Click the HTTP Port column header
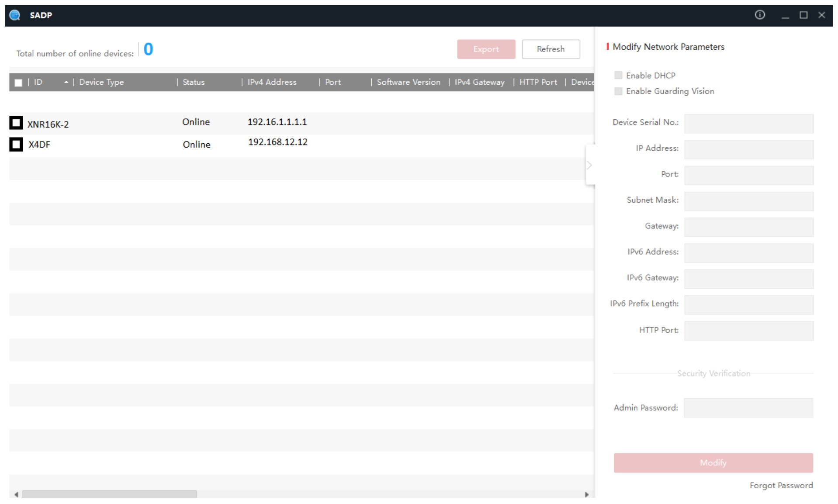 click(538, 82)
